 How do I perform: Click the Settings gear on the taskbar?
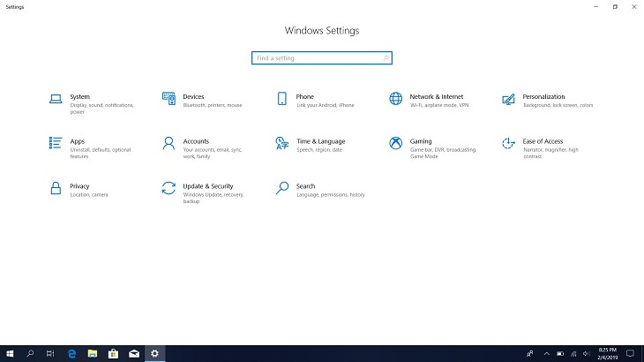point(155,353)
